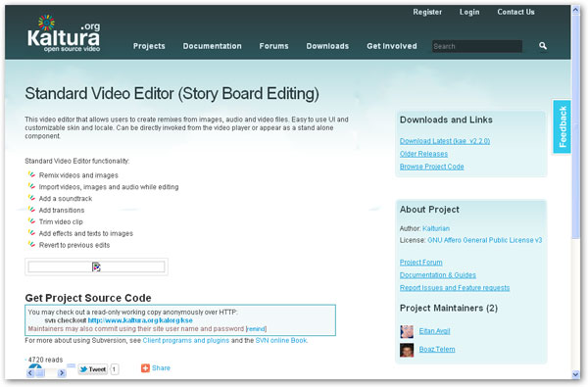Image resolution: width=588 pixels, height=387 pixels.
Task: Open the Feedback side tab
Action: (563, 126)
